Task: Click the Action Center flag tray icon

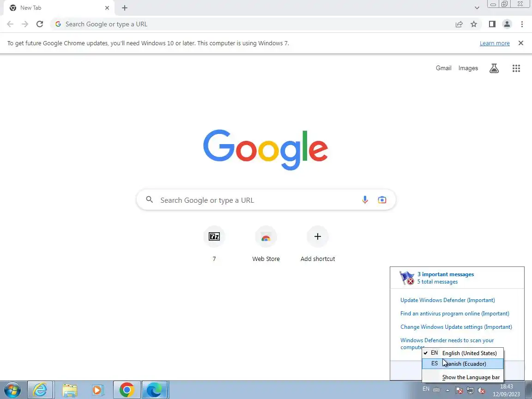Action: [459, 391]
